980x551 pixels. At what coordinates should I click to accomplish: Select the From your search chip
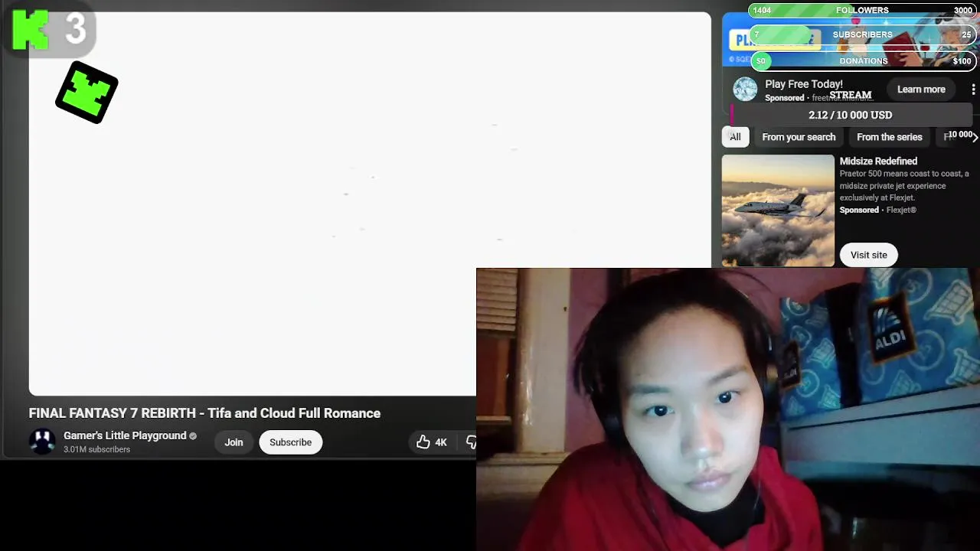[x=799, y=137]
